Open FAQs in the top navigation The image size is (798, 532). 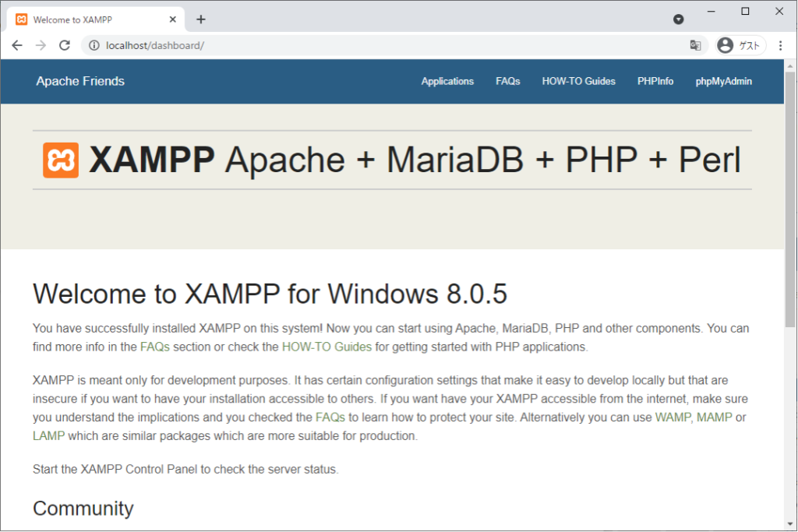(507, 81)
